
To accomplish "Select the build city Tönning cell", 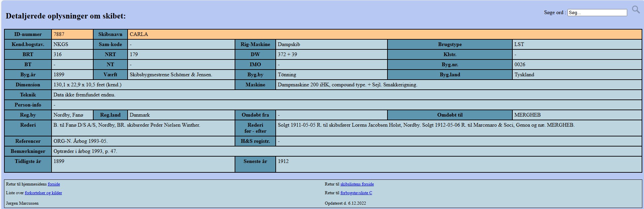I will [287, 75].
